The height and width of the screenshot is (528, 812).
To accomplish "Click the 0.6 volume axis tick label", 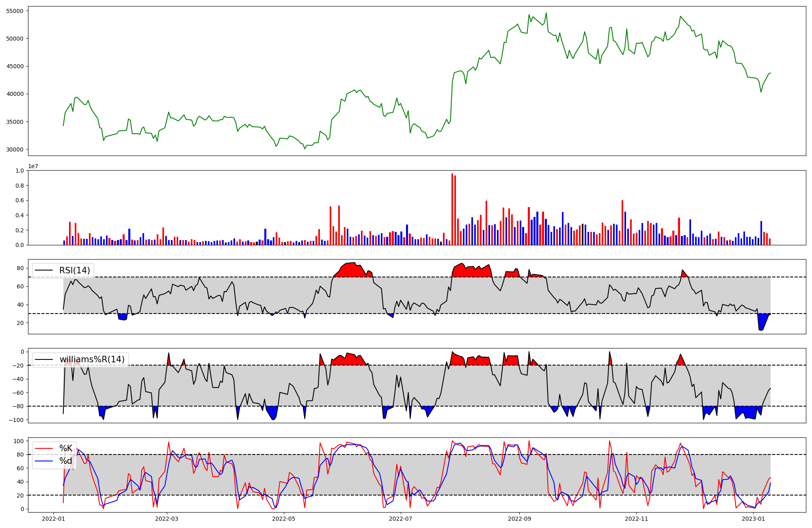I will (19, 201).
